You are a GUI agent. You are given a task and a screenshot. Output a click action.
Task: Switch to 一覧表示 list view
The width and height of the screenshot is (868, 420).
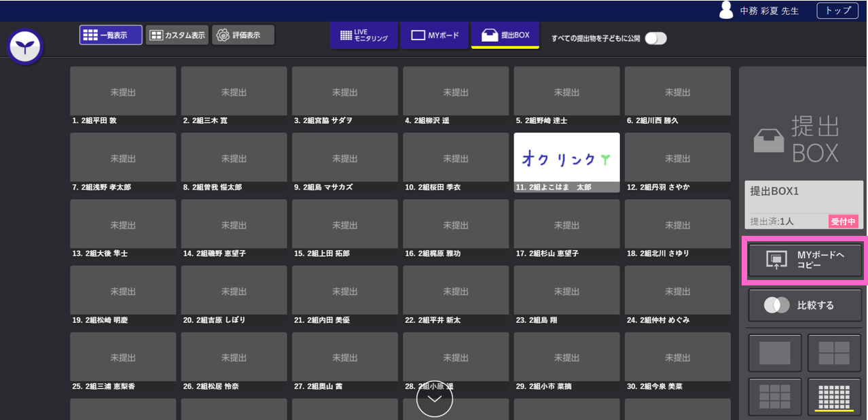coord(111,35)
